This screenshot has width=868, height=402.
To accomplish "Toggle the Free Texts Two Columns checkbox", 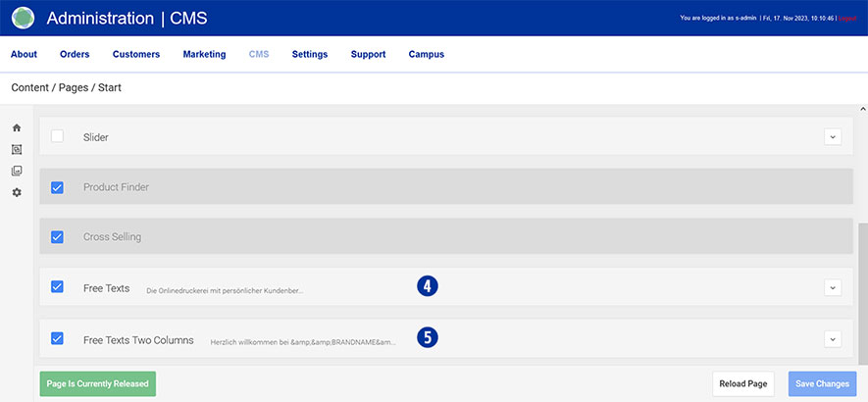I will point(57,339).
